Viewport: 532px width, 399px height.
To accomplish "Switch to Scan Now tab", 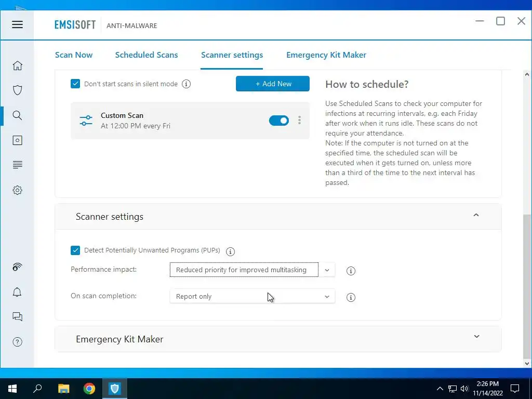I will pyautogui.click(x=74, y=55).
